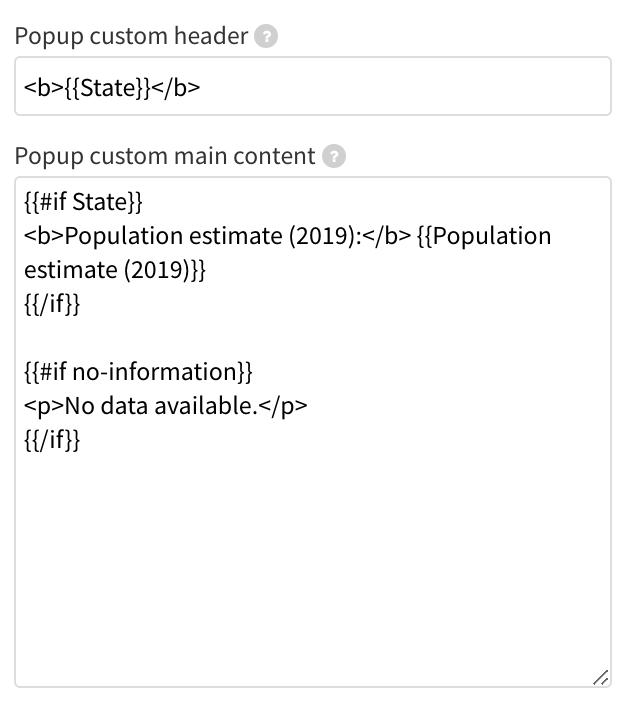Click the blank line between the if blocks

[313, 338]
